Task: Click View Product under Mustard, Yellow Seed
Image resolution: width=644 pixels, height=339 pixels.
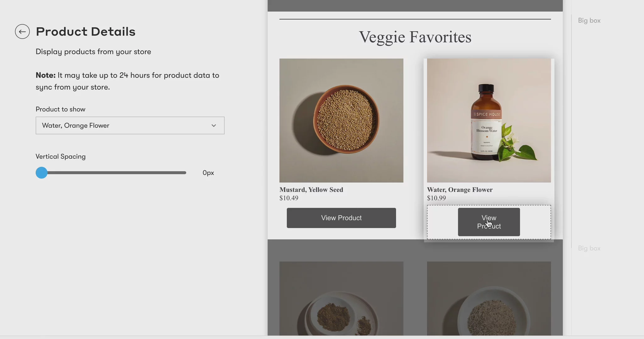Action: coord(341,218)
